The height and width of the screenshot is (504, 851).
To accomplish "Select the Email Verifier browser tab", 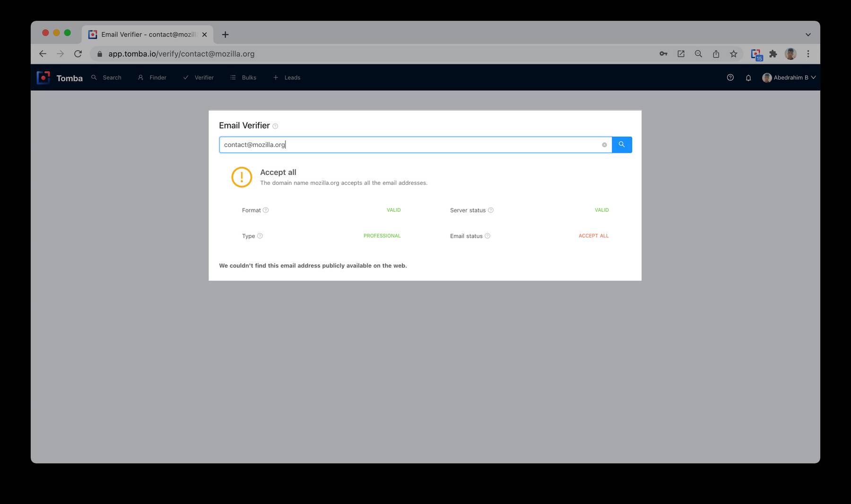I will (148, 35).
